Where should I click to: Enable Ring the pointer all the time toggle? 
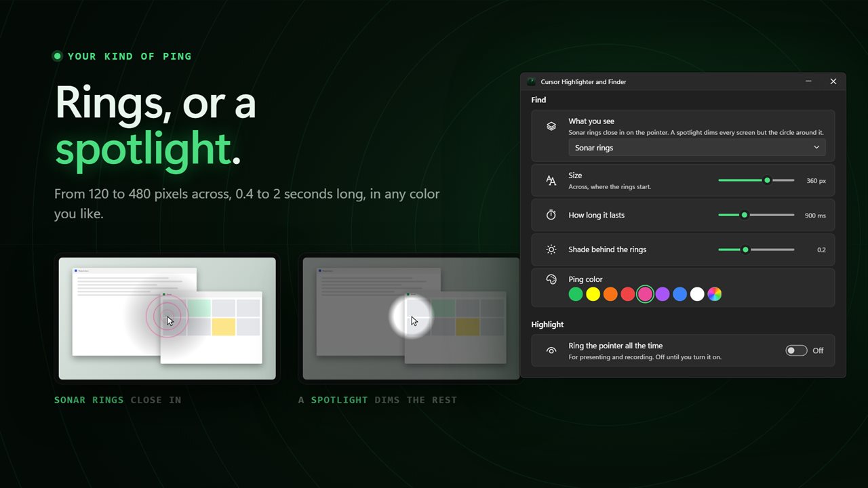click(x=796, y=350)
